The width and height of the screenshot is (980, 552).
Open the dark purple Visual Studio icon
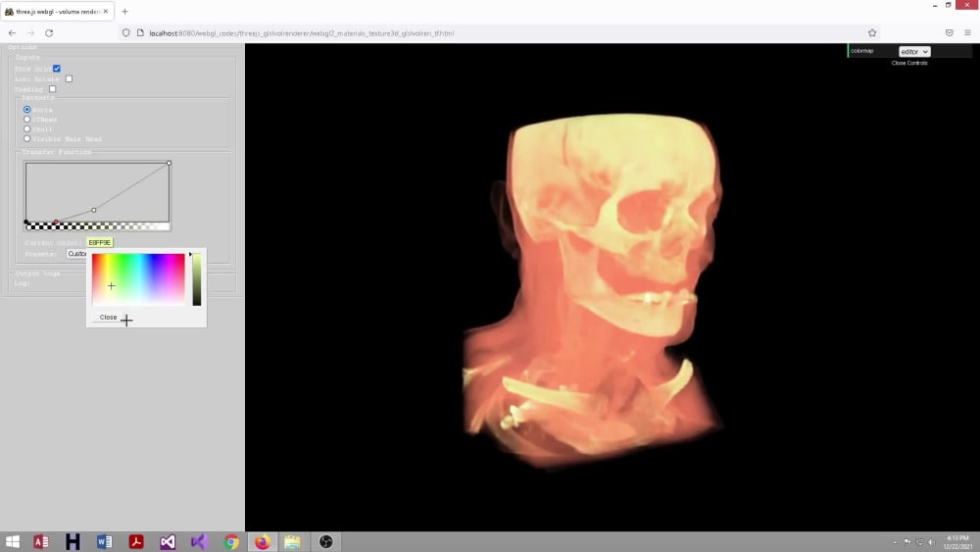coord(168,541)
